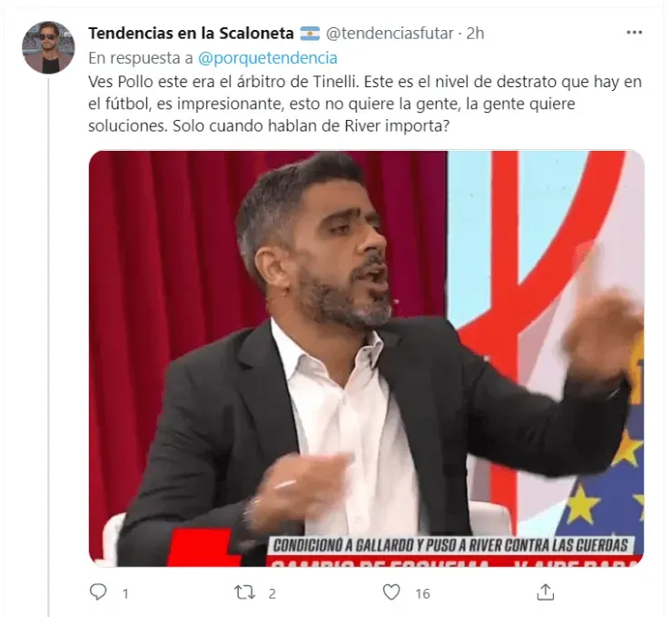The image size is (672, 617).
Task: Visit the @tendenciasfutar handle
Action: 390,33
